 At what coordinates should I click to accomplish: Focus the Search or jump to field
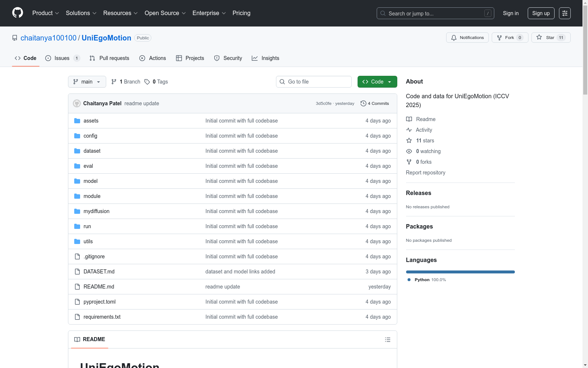click(x=435, y=13)
